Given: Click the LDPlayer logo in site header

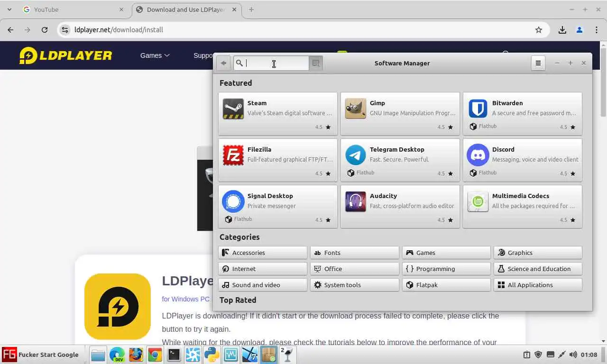Looking at the screenshot, I should tap(65, 55).
